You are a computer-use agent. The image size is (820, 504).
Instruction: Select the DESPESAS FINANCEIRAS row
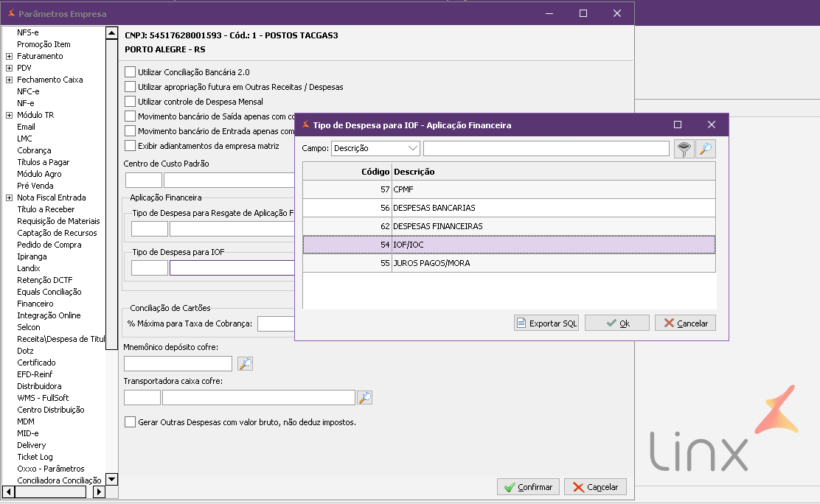point(509,226)
